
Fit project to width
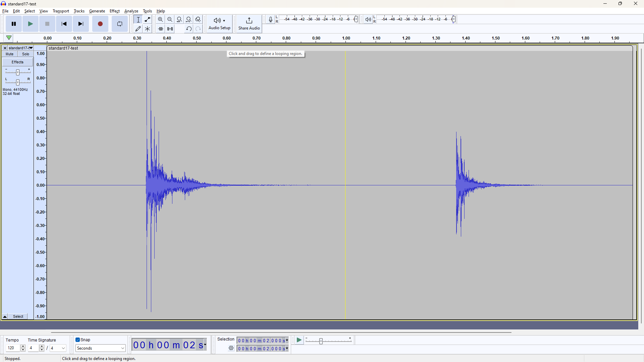click(x=189, y=19)
